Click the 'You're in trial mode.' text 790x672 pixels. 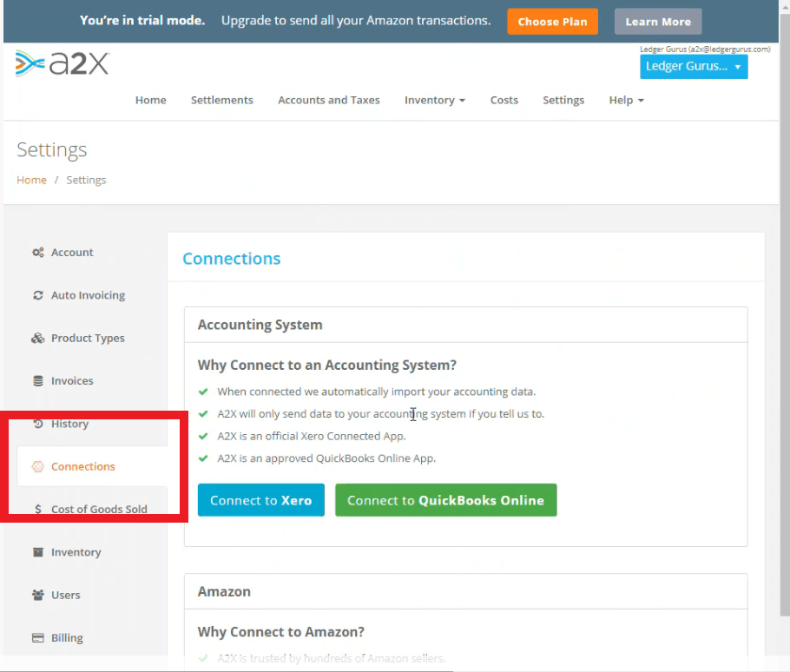click(x=142, y=20)
